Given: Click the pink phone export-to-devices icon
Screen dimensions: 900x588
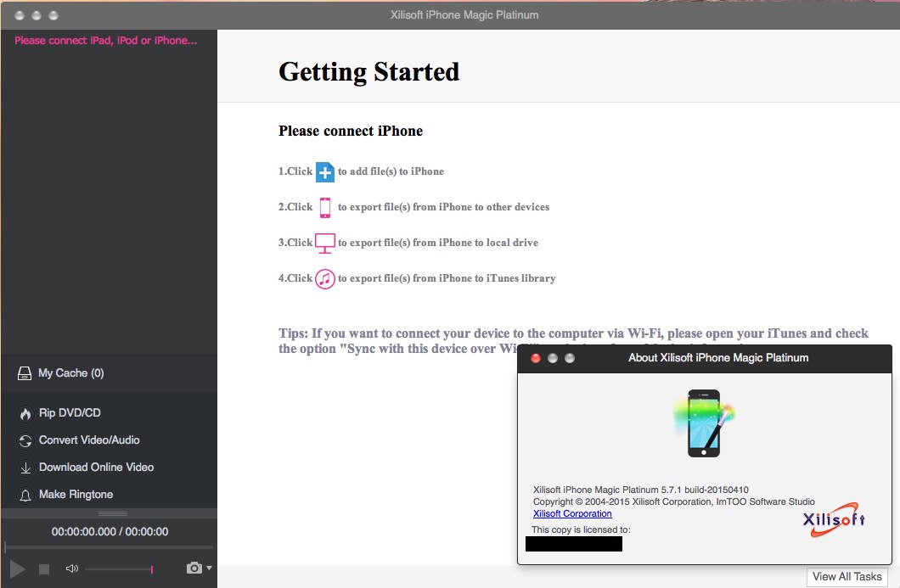Looking at the screenshot, I should point(325,208).
